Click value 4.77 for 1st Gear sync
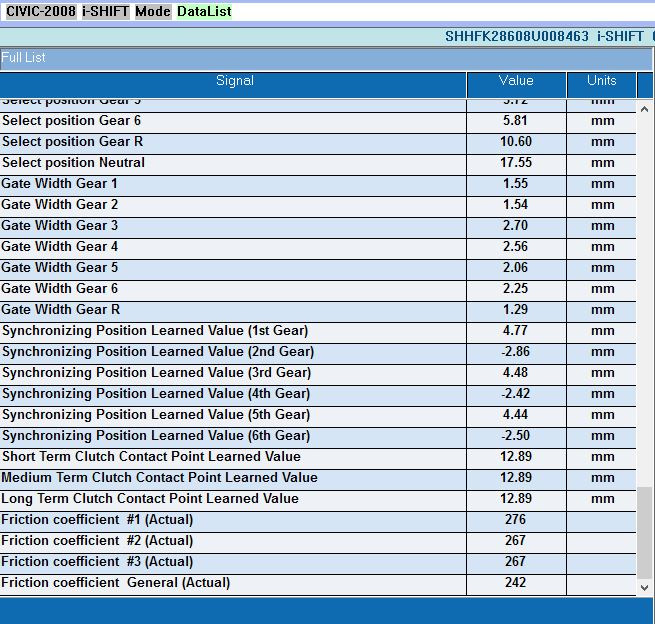Viewport: 655px width, 624px height. [x=515, y=330]
